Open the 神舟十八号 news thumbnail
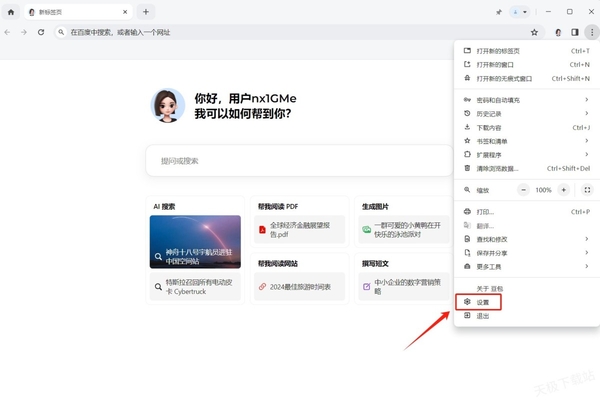Image resolution: width=600 pixels, height=403 pixels. tap(195, 241)
